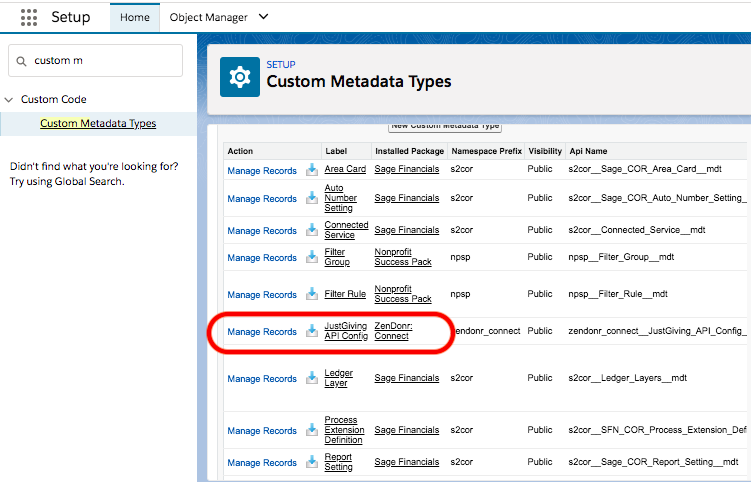Screen dimensions: 751x482
Task: Click the Installed Package column header
Action: point(410,151)
